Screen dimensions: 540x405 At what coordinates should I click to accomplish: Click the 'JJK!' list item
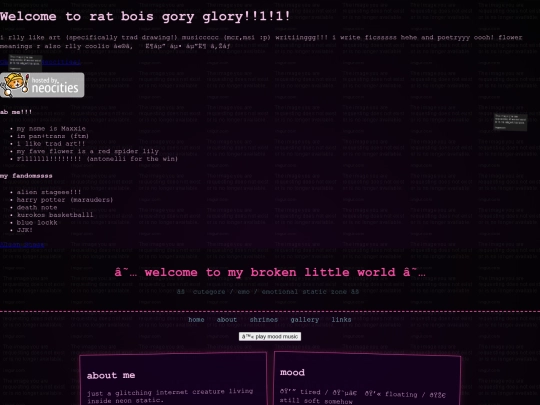[x=24, y=230]
